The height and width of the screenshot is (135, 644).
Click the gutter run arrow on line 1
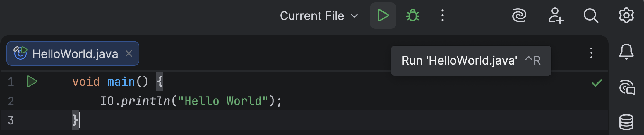pyautogui.click(x=32, y=81)
